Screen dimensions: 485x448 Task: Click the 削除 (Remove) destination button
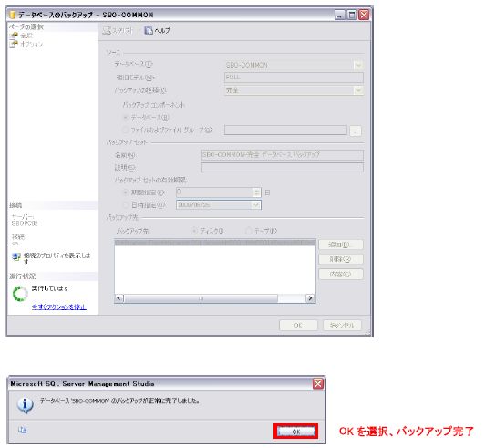pyautogui.click(x=341, y=259)
